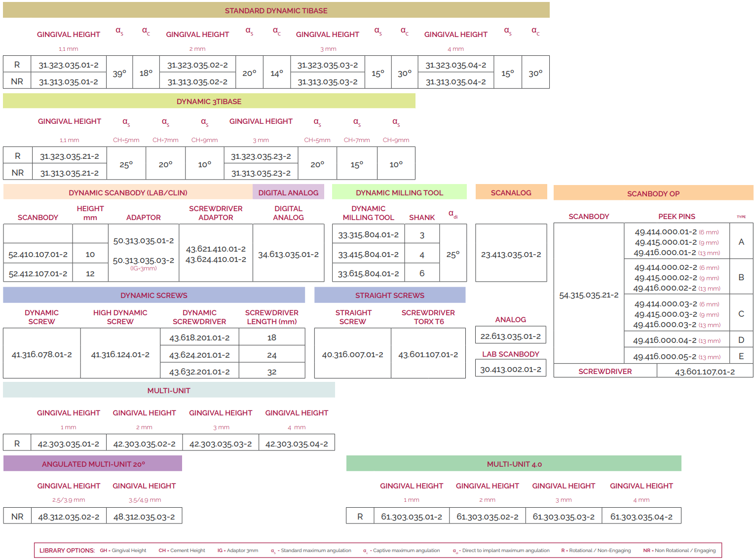Select part number 31.323.035.01-2
The height and width of the screenshot is (560, 754).
[x=69, y=65]
